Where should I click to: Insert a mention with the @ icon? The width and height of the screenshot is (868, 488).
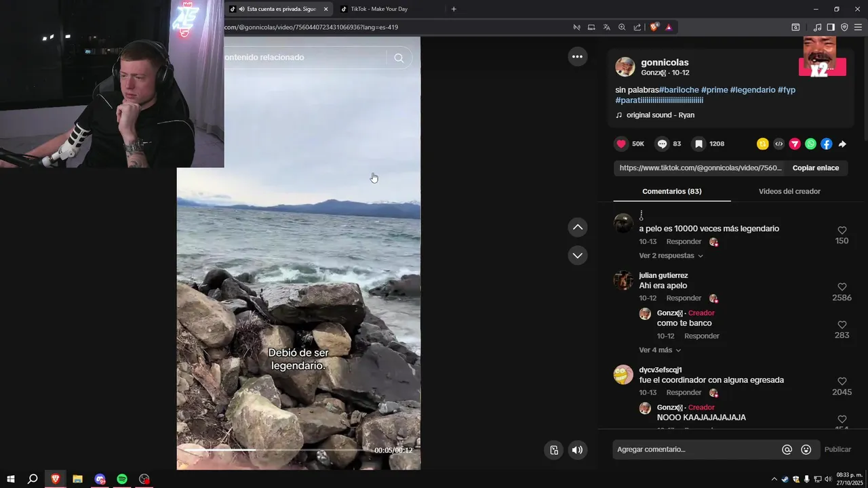(787, 449)
